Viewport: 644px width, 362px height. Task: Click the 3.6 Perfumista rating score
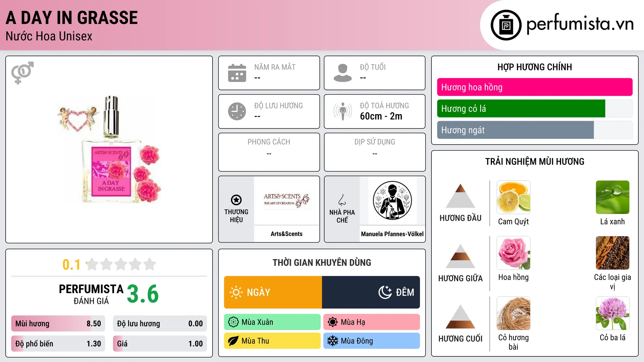tap(143, 294)
